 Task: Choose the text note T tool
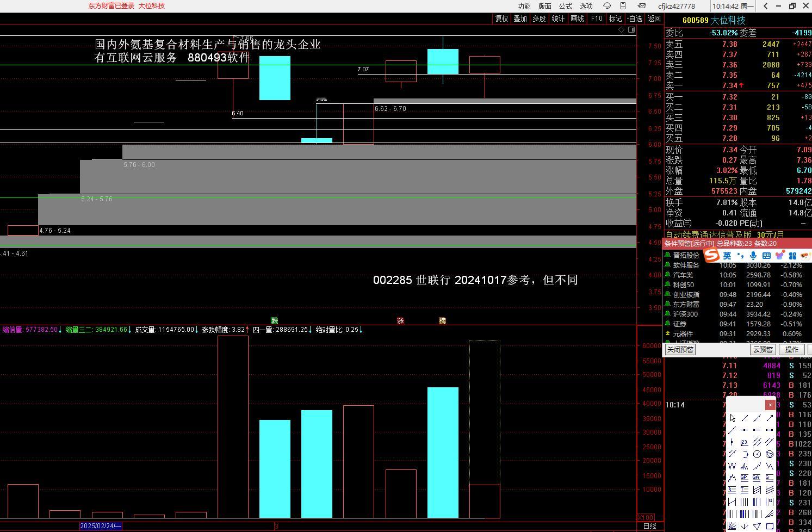(x=745, y=490)
